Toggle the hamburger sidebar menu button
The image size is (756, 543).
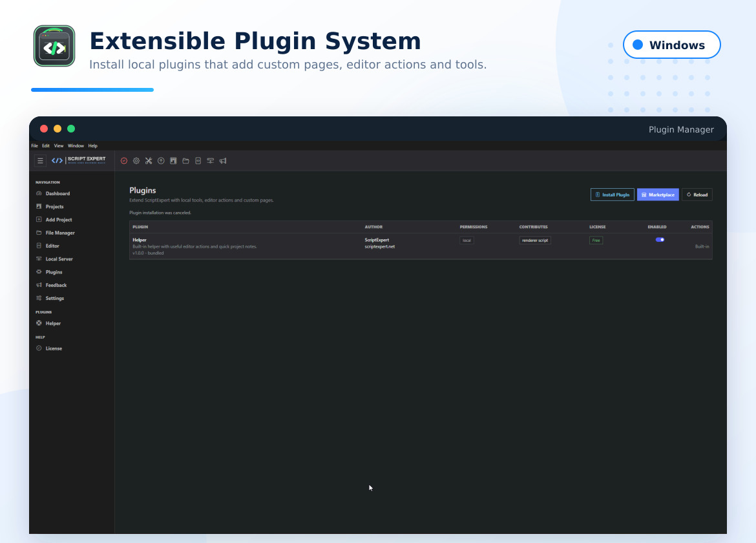coord(41,160)
